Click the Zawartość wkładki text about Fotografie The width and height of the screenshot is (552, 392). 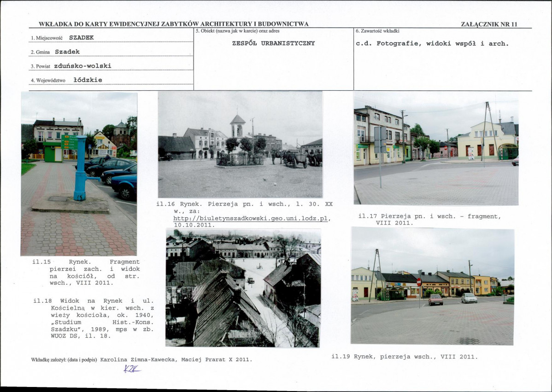click(432, 44)
